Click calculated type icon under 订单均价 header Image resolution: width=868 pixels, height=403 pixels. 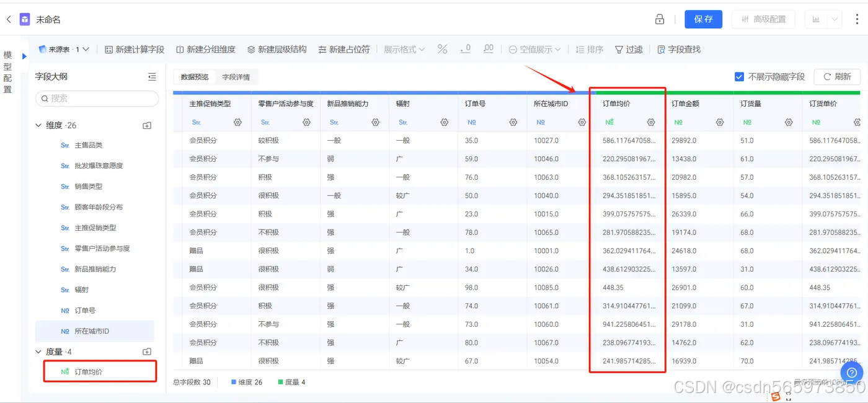tap(609, 123)
